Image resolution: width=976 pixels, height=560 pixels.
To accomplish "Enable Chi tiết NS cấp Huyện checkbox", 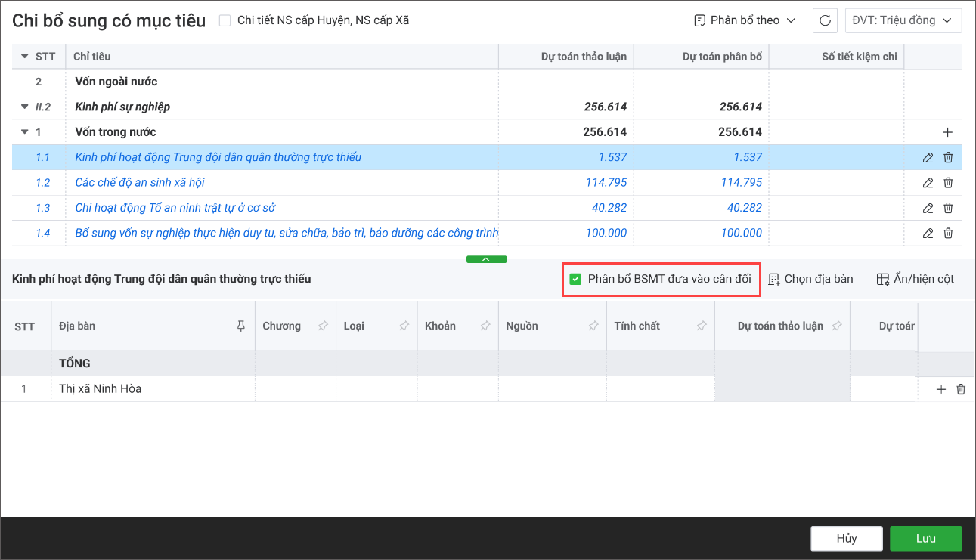I will 225,20.
